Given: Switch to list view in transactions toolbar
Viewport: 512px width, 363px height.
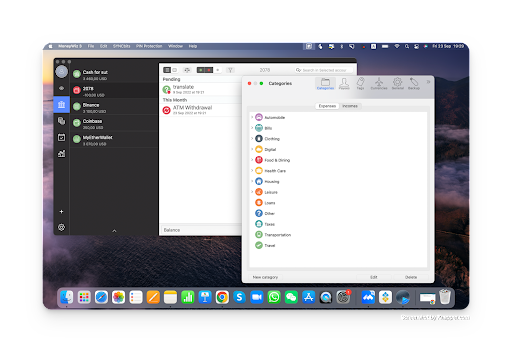Looking at the screenshot, I should pos(167,70).
